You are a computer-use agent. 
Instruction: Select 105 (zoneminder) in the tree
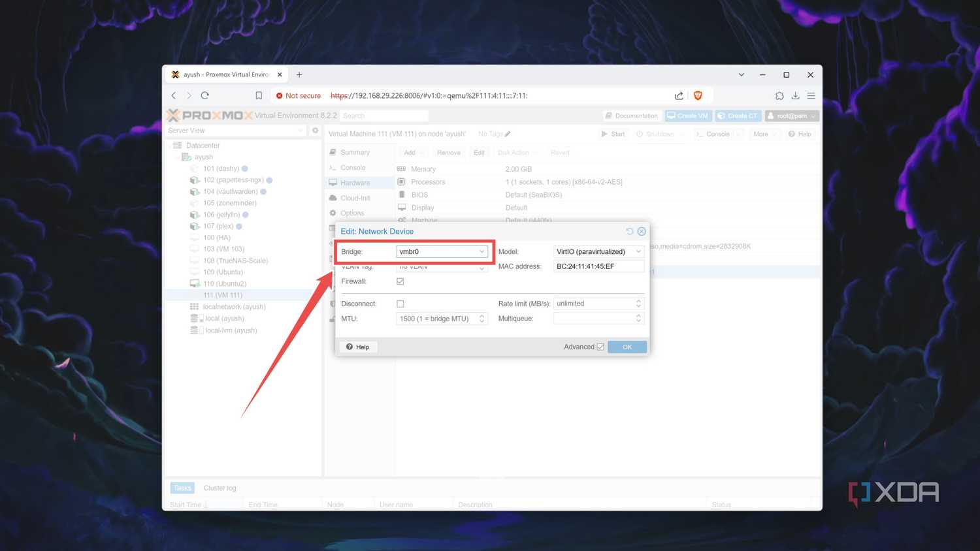[229, 203]
